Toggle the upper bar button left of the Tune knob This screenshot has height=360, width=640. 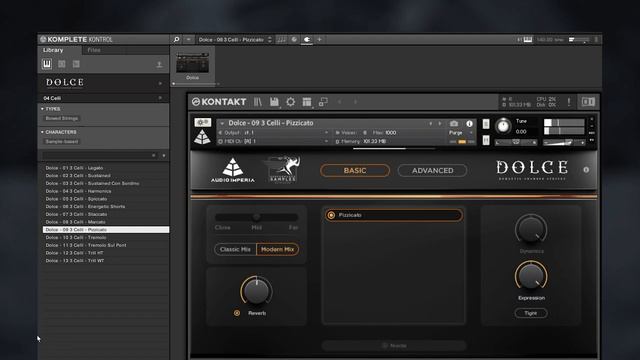click(x=486, y=124)
